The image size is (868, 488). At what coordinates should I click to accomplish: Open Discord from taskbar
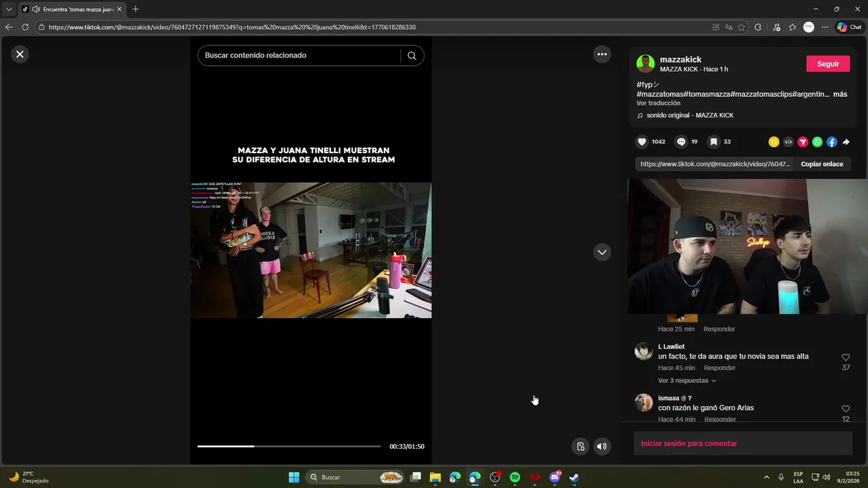pyautogui.click(x=555, y=477)
